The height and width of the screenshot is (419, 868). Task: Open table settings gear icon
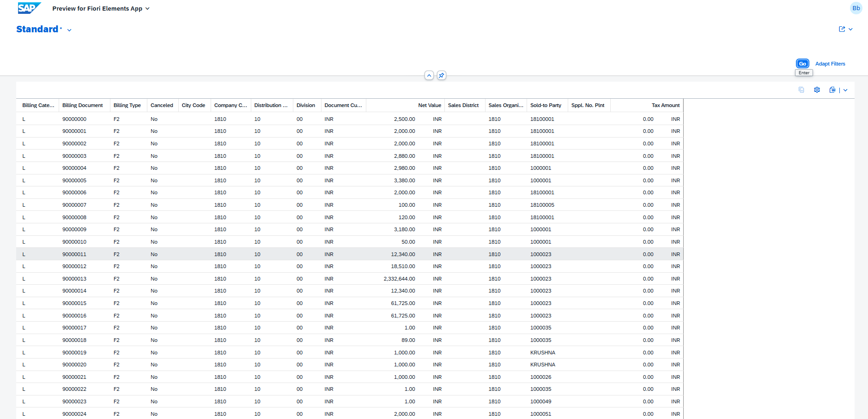(x=817, y=90)
